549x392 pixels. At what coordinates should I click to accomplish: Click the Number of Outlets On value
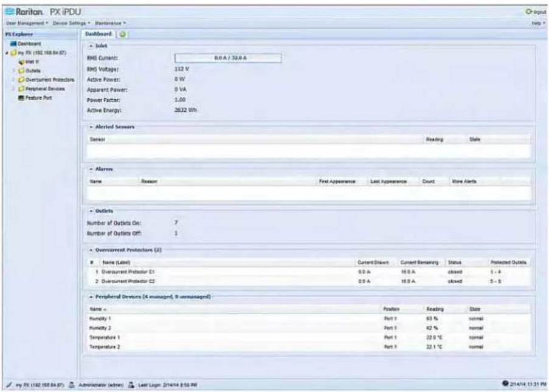coord(176,222)
